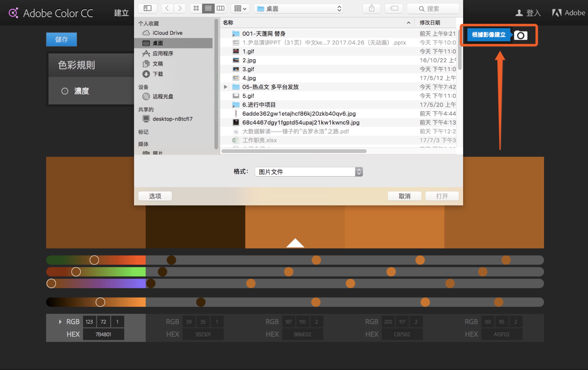Click the 选项 options button
Image resolution: width=588 pixels, height=370 pixels.
pyautogui.click(x=155, y=196)
